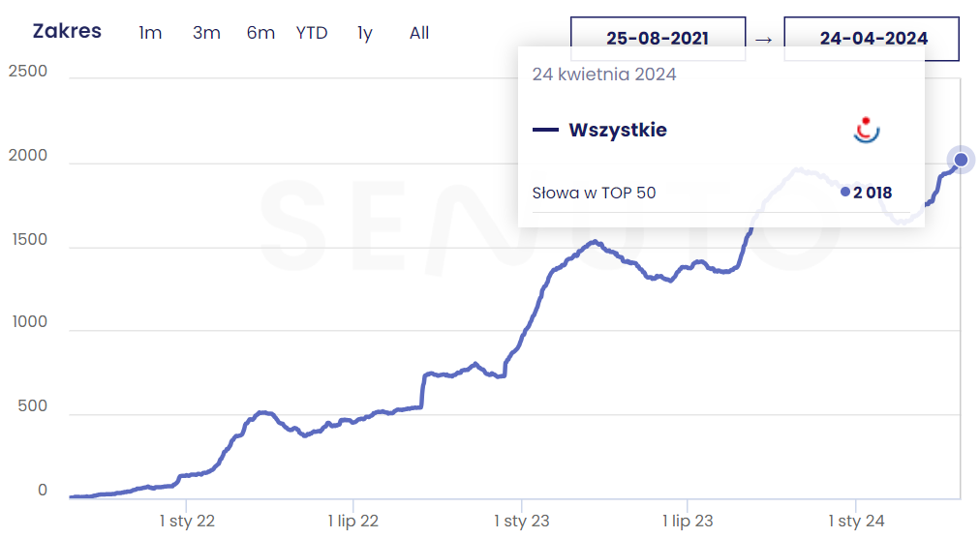Show the All time range
The width and height of the screenshot is (980, 538).
pyautogui.click(x=419, y=33)
